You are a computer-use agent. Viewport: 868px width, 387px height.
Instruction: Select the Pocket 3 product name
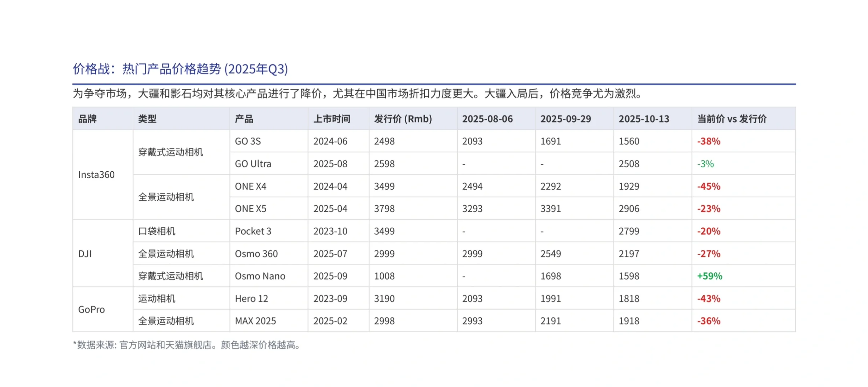click(x=253, y=231)
